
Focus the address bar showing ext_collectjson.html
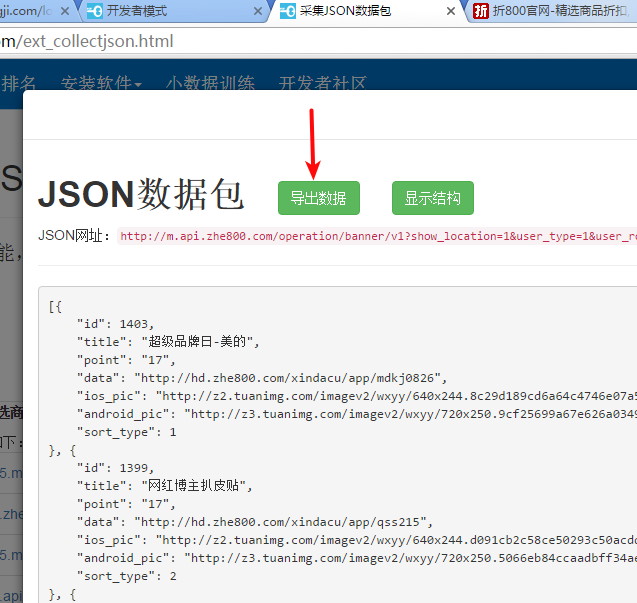point(300,41)
